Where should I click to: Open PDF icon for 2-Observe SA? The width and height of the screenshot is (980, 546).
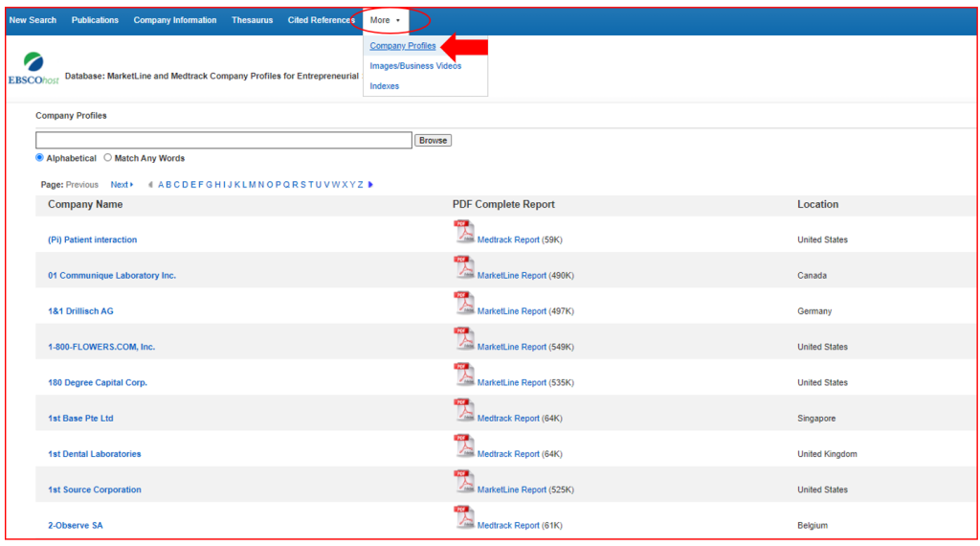464,516
